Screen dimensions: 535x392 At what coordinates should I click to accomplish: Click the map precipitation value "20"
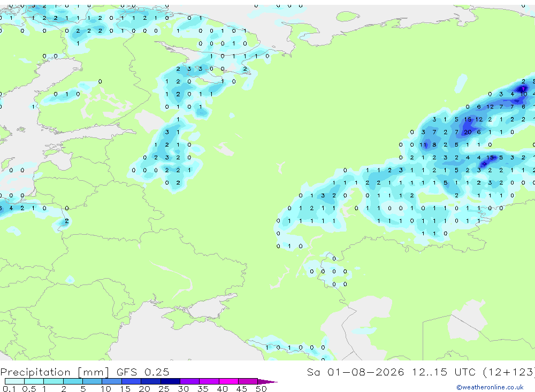tap(468, 132)
